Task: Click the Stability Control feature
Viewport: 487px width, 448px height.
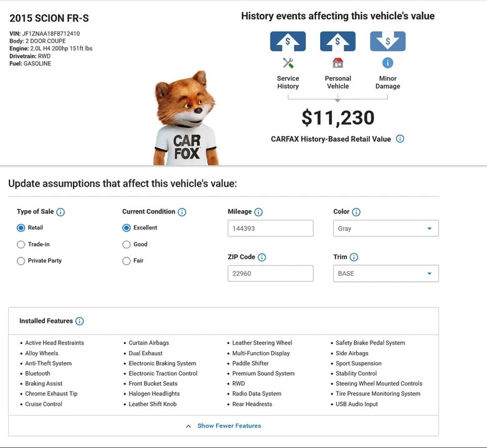Action: (x=356, y=373)
